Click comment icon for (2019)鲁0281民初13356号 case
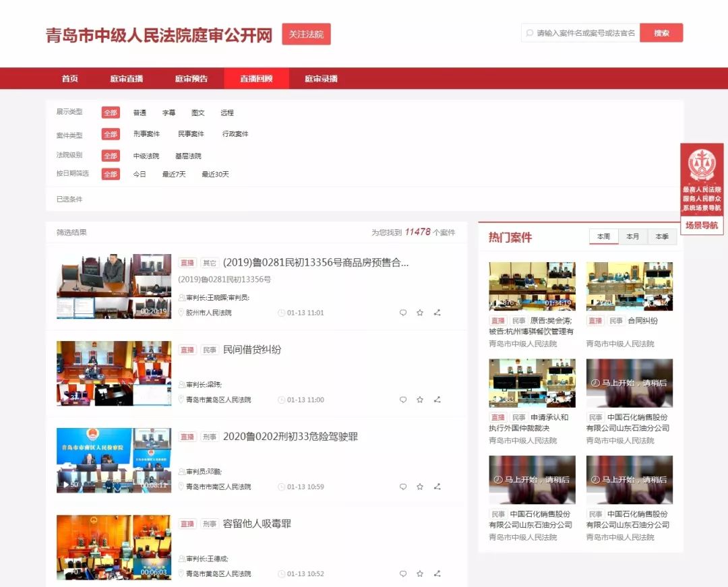 click(x=403, y=313)
